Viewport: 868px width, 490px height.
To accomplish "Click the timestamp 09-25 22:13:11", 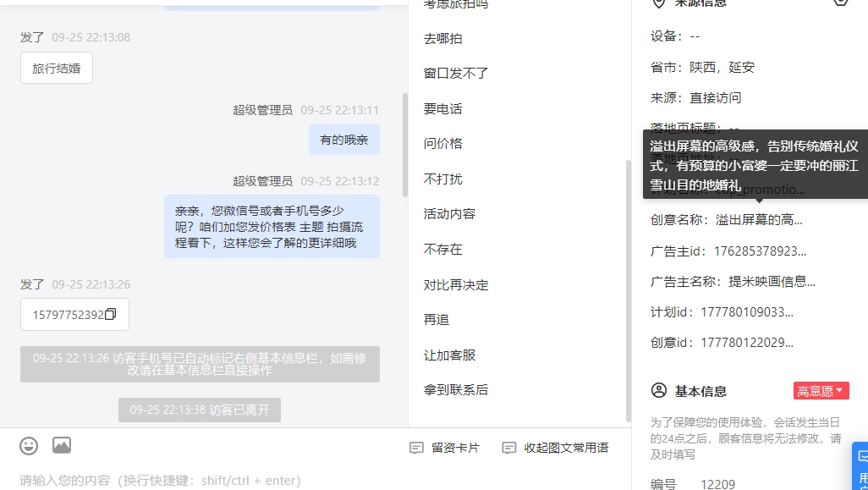I will [x=340, y=110].
